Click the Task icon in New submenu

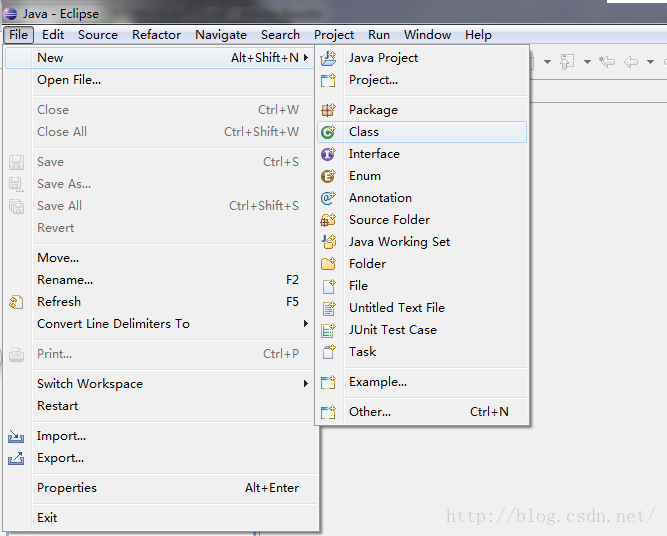328,352
